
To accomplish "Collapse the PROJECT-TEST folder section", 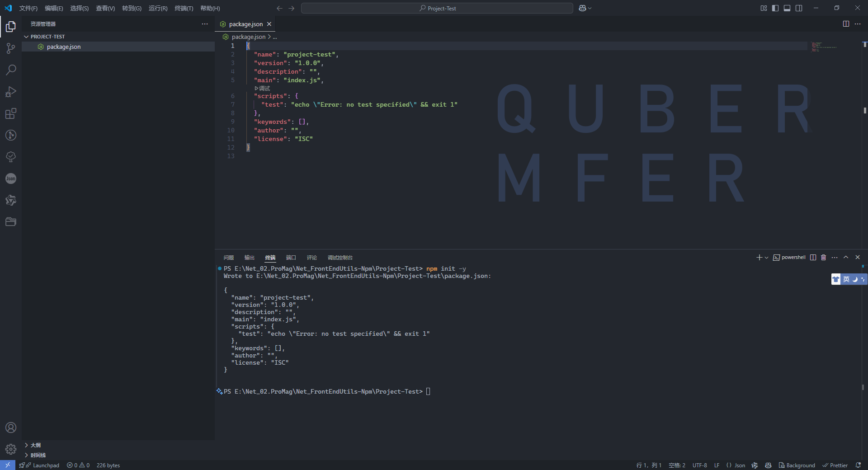I will click(x=26, y=37).
